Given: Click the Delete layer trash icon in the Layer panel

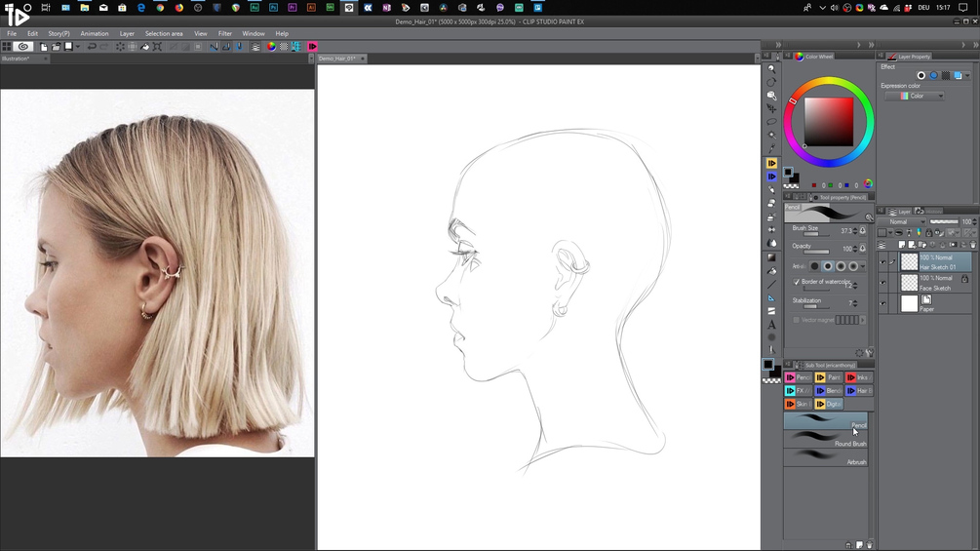Looking at the screenshot, I should tap(973, 245).
